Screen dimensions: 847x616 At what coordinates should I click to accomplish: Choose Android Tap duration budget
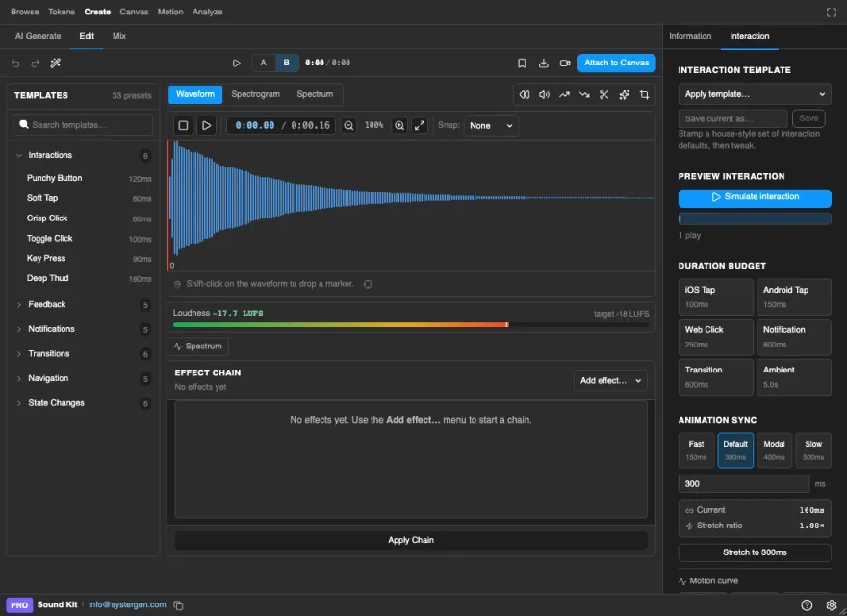coord(793,296)
